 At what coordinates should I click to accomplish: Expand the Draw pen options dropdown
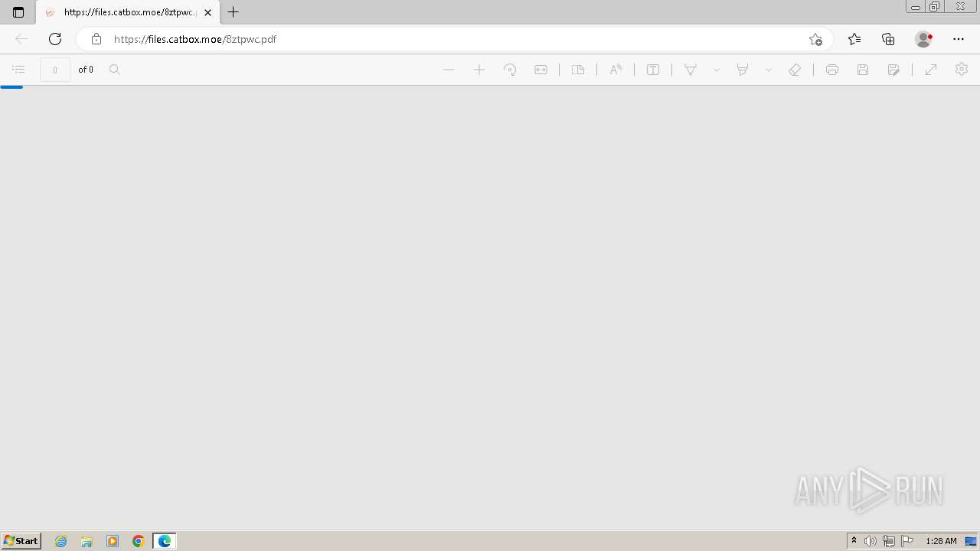pyautogui.click(x=717, y=70)
